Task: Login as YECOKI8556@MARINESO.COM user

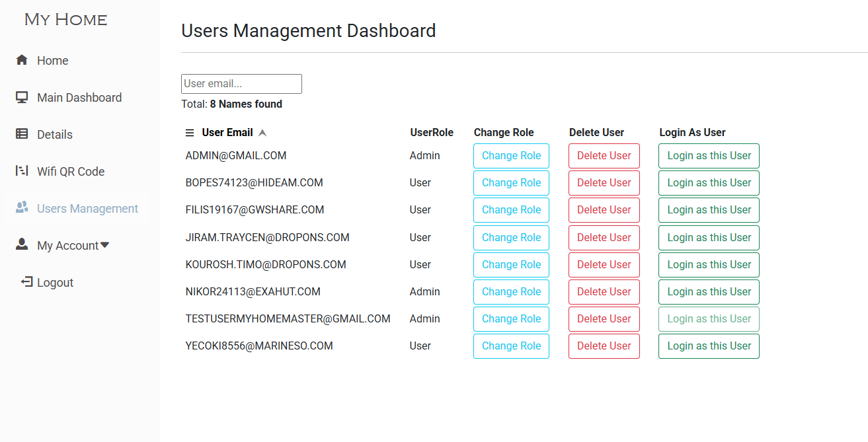Action: point(709,346)
